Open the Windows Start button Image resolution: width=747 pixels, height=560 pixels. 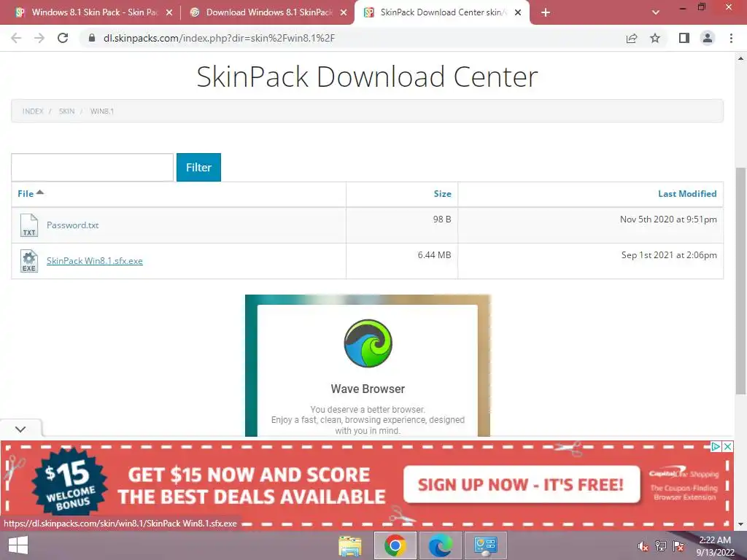coord(18,545)
